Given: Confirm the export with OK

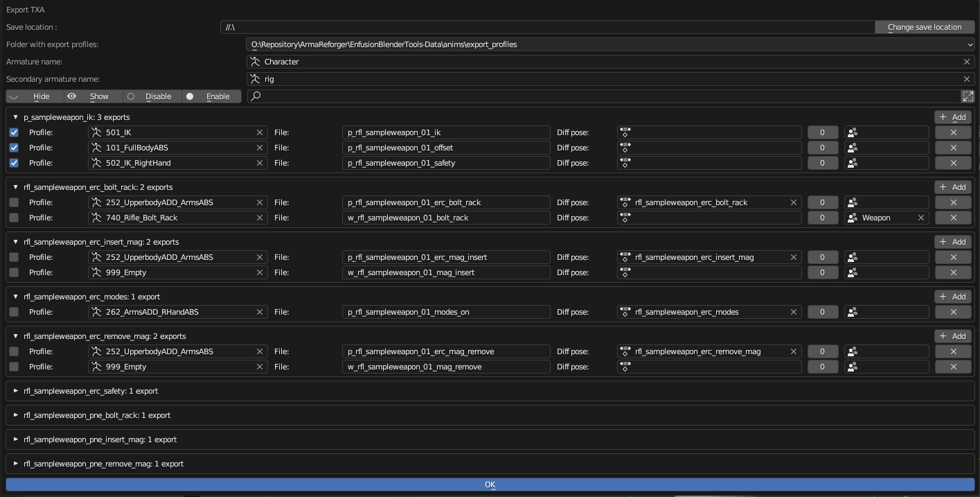Looking at the screenshot, I should pos(490,485).
